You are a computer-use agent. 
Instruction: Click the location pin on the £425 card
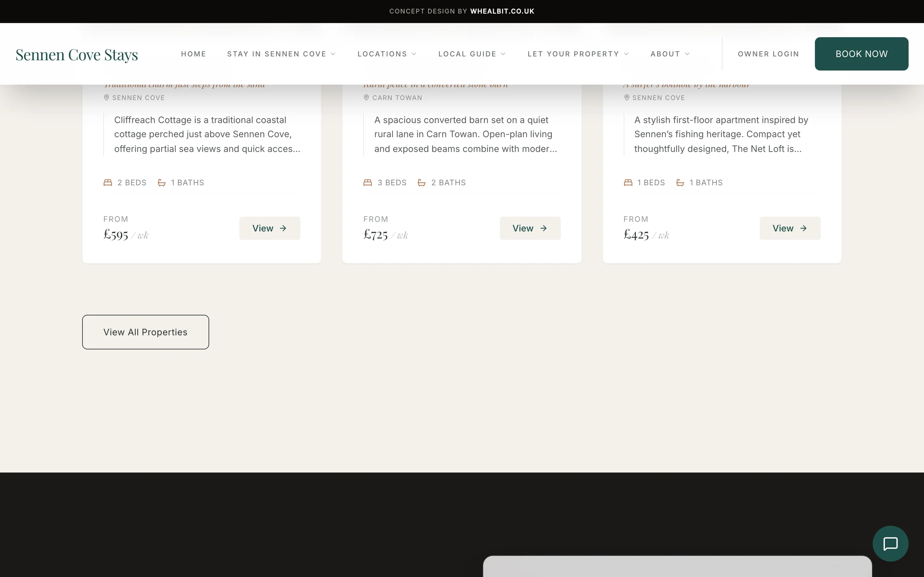tap(627, 98)
